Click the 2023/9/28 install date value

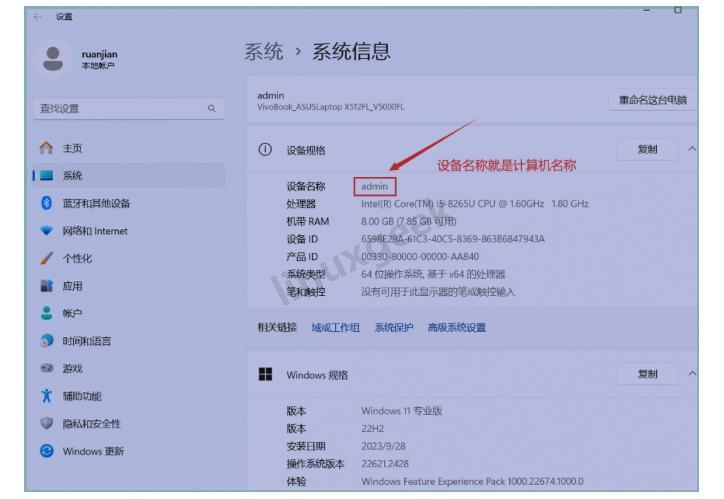point(383,446)
